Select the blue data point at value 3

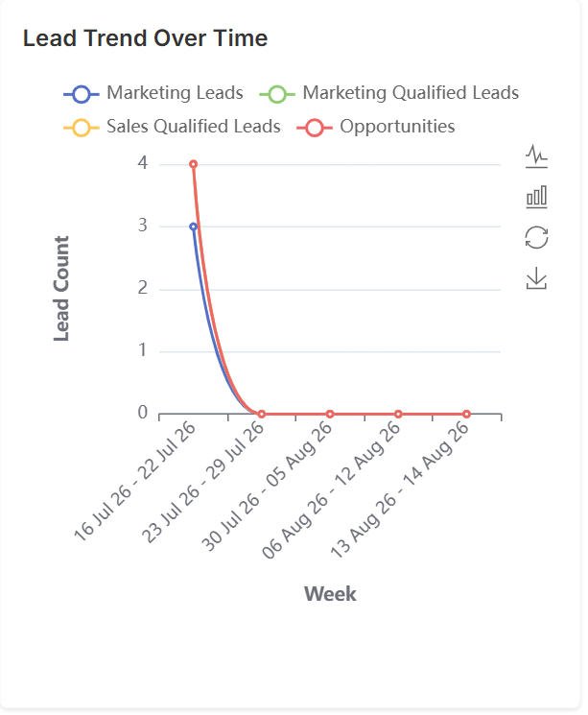click(x=193, y=226)
